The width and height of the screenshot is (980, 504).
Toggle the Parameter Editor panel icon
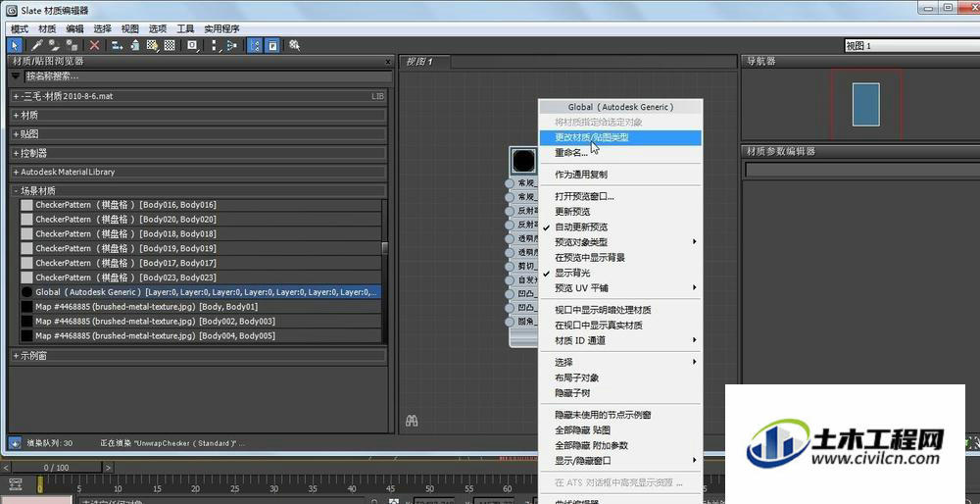(272, 45)
